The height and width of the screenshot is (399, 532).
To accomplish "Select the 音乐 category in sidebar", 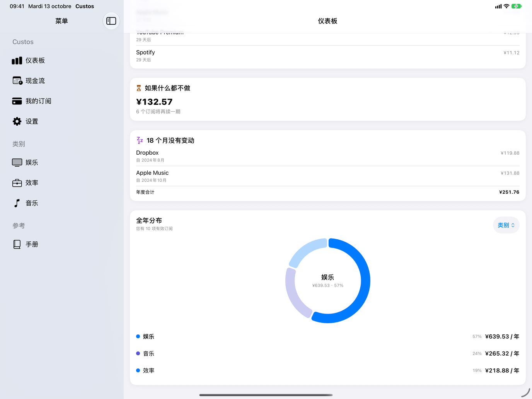I will pos(62,203).
